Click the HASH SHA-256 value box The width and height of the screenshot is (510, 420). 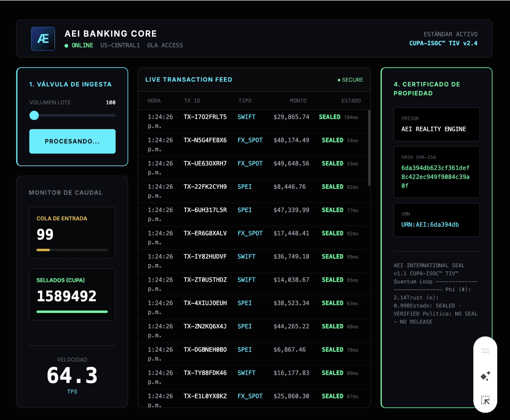click(437, 172)
